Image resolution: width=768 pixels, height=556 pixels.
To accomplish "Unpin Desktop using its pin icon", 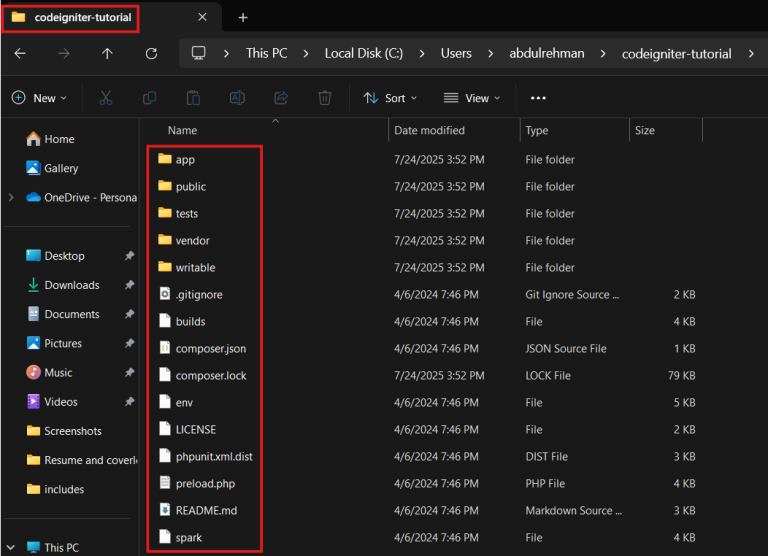I will 129,256.
